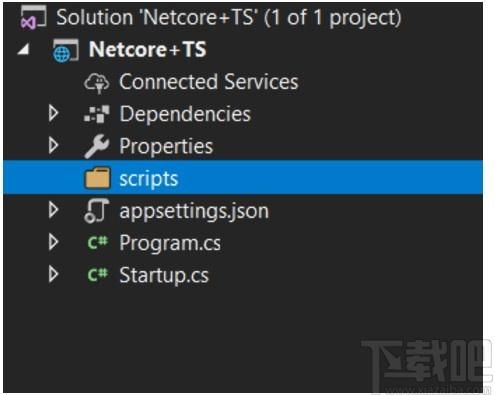This screenshot has width=495, height=395.
Task: Select the scripts folder label
Action: click(149, 179)
